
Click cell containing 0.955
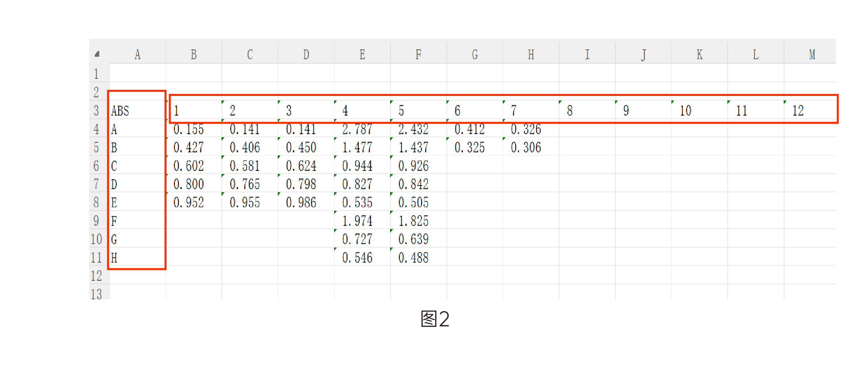tap(250, 201)
